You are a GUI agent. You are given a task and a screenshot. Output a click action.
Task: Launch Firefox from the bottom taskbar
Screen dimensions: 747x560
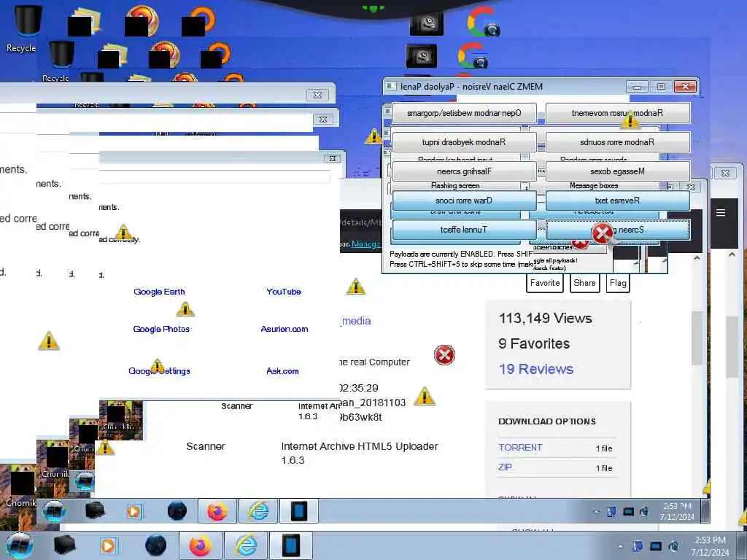pyautogui.click(x=200, y=545)
